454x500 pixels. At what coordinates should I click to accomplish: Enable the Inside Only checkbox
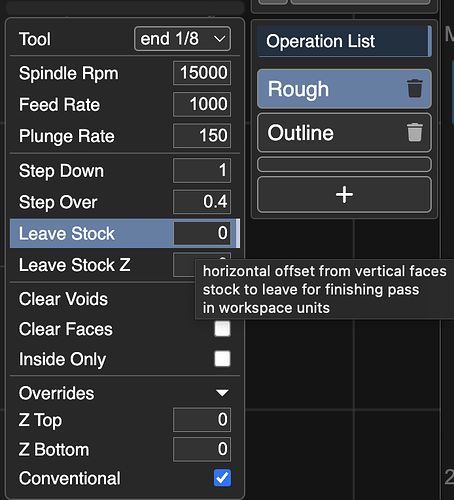[x=222, y=359]
